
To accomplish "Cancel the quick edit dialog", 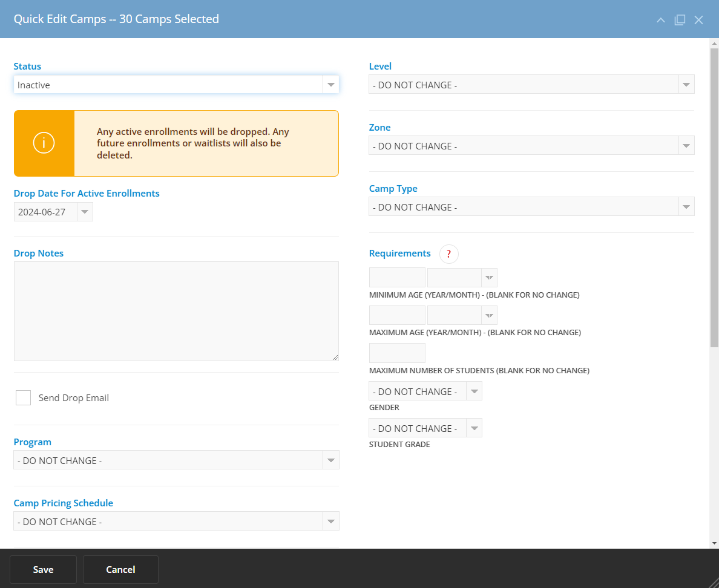I will tap(120, 570).
